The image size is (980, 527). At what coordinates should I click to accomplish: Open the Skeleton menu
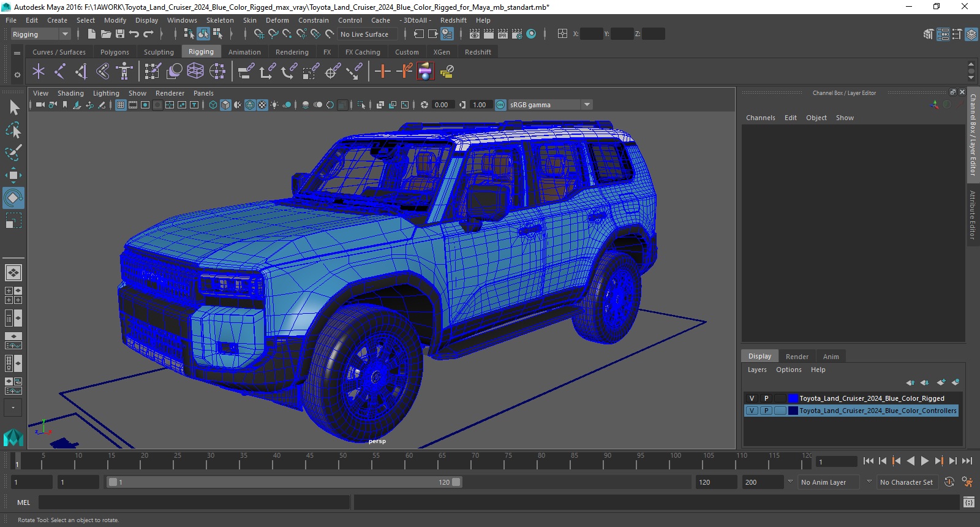[x=220, y=20]
